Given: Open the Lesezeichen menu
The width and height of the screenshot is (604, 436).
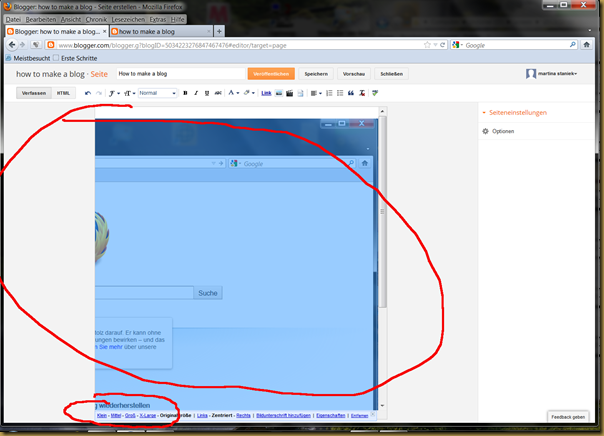Looking at the screenshot, I should 128,19.
